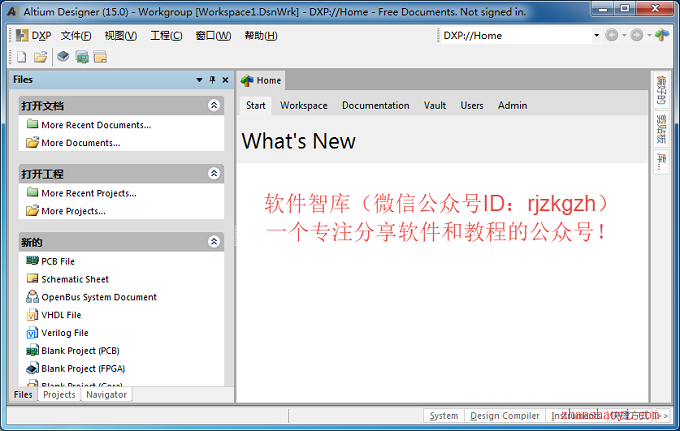Click the Verilog File icon
Viewport: 680px width, 431px height.
click(32, 333)
